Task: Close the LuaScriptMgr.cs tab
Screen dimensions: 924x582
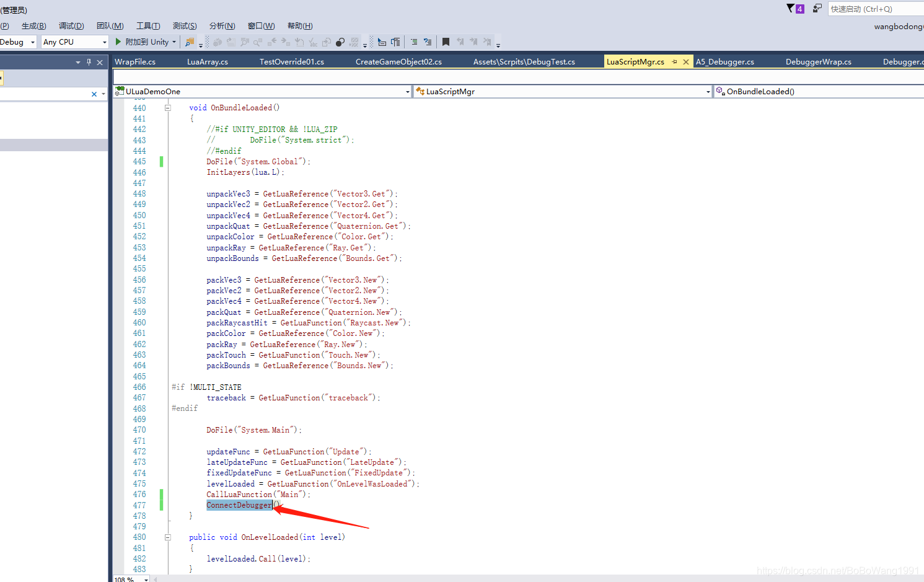Action: tap(686, 61)
